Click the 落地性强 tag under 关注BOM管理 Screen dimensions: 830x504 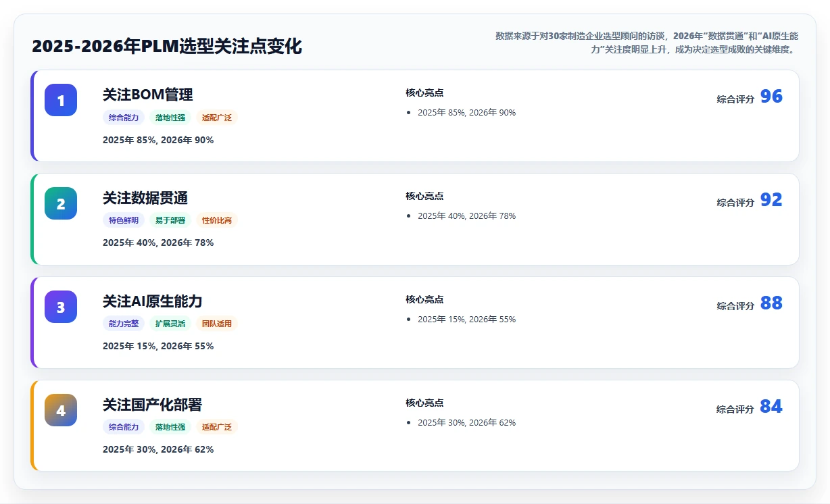(170, 118)
